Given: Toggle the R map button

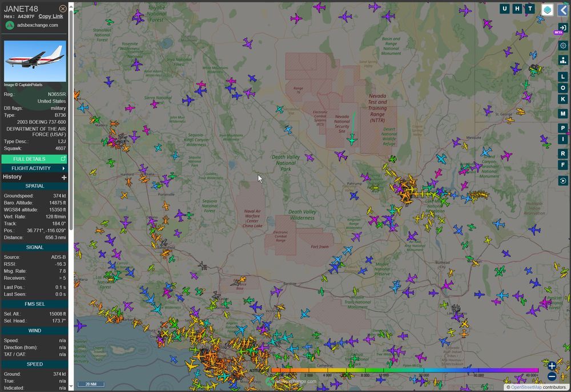Looking at the screenshot, I should point(563,153).
